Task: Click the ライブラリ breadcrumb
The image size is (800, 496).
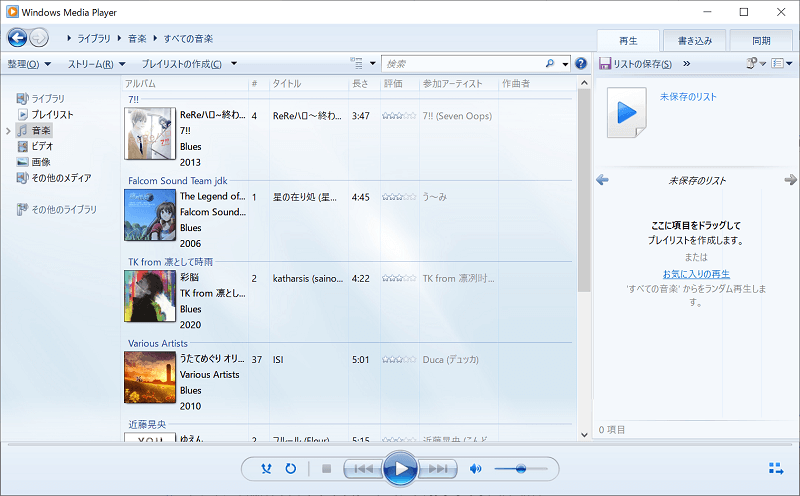Action: coord(93,39)
